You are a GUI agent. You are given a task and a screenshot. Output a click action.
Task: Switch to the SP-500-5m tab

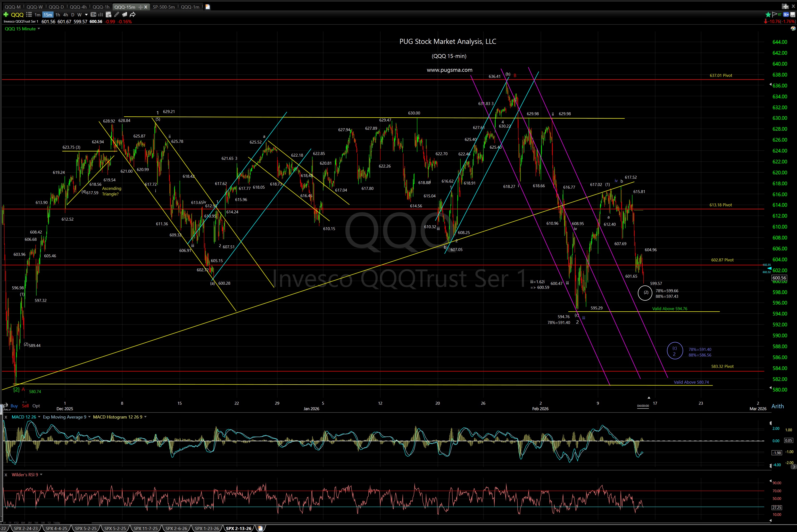[164, 7]
